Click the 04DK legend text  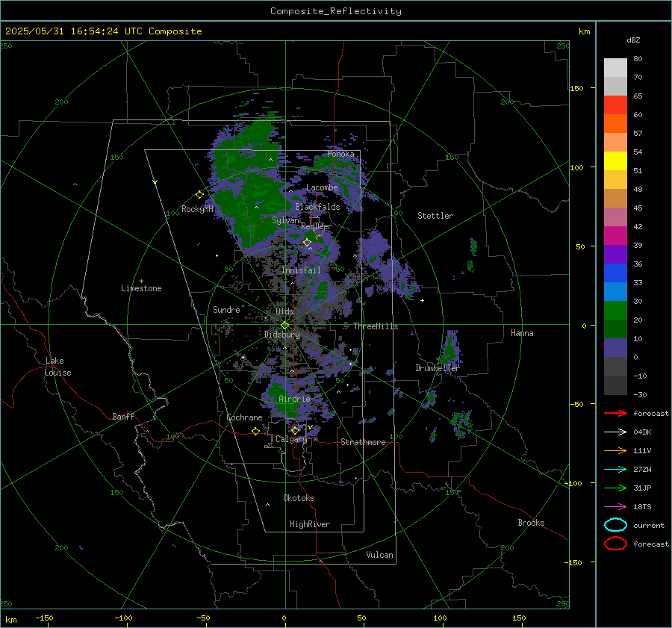[x=642, y=432]
